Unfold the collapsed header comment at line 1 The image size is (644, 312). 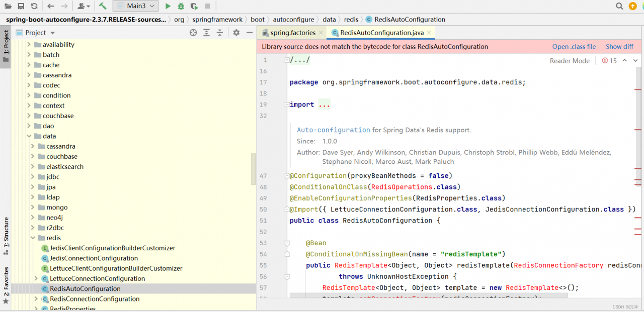pyautogui.click(x=287, y=60)
